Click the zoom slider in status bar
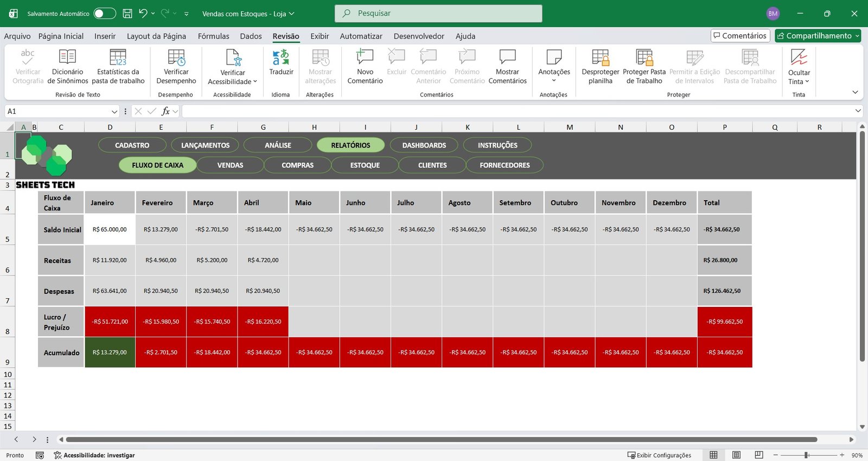Viewport: 868px width, 461px height. tap(807, 455)
